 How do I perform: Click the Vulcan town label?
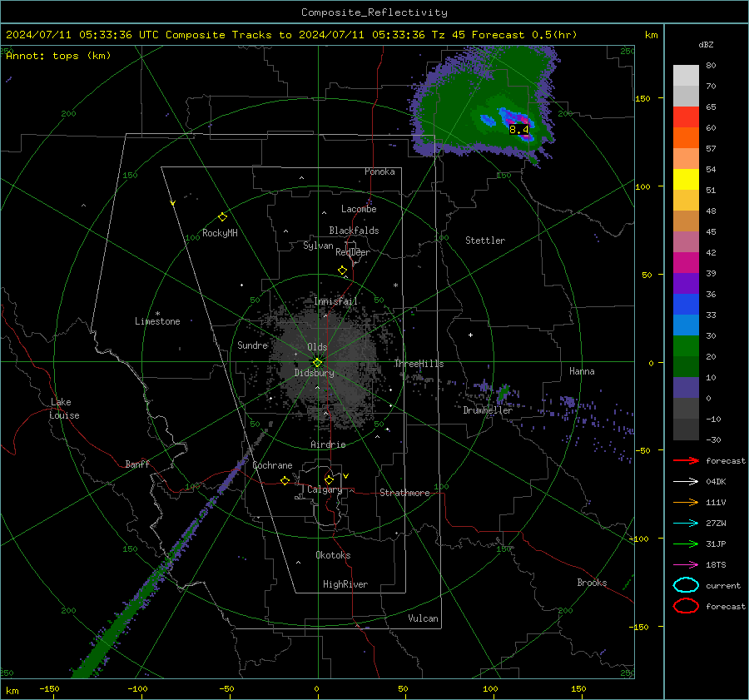click(x=424, y=618)
